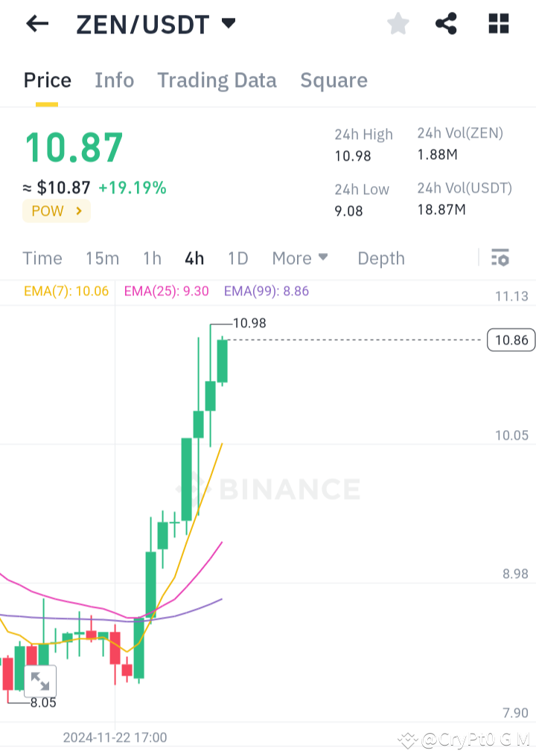The image size is (536, 756).
Task: Select the 15m timeframe
Action: click(x=102, y=258)
